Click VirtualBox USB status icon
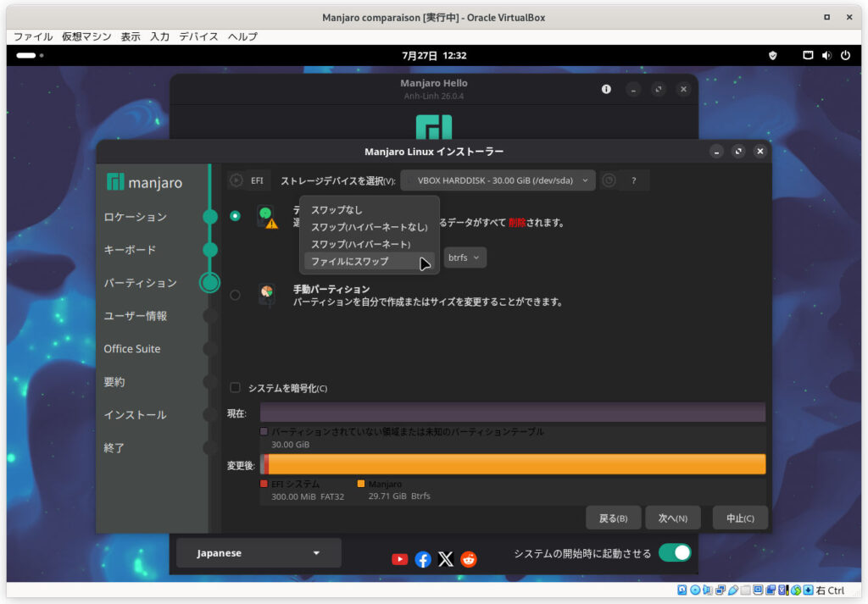Viewport: 868px width, 604px height. 733,590
